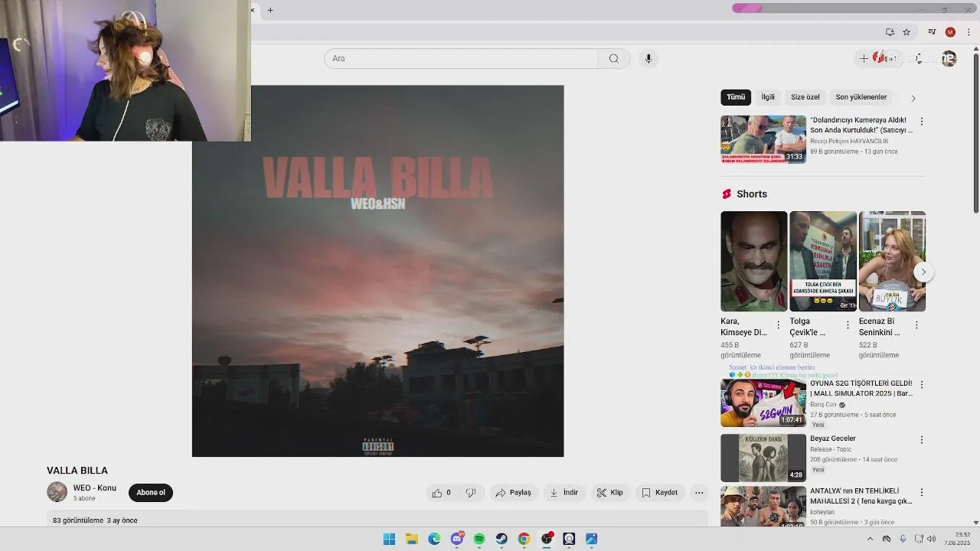Open the Ecenaz Bi Seninkini short thumbnail
Screen dimensions: 980x551
[892, 261]
